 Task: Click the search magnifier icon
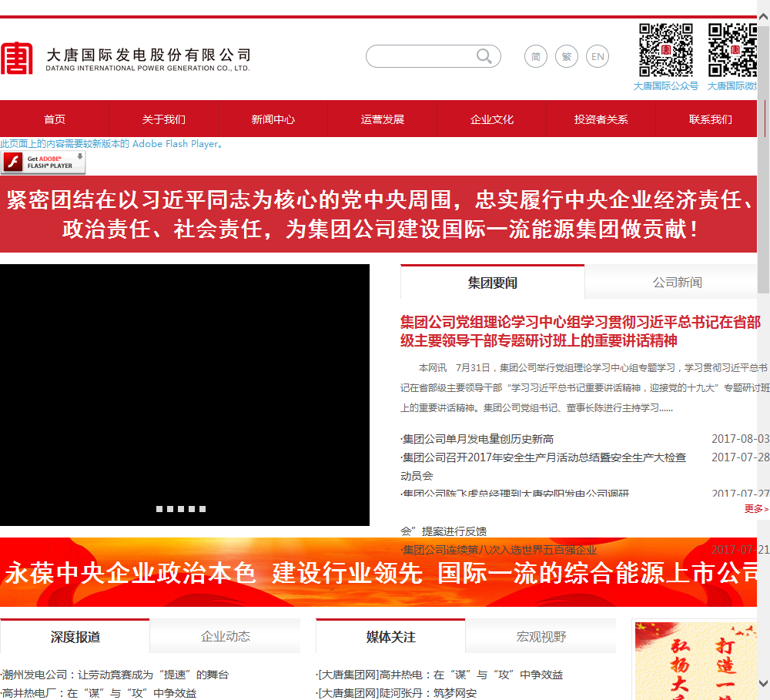tap(484, 56)
